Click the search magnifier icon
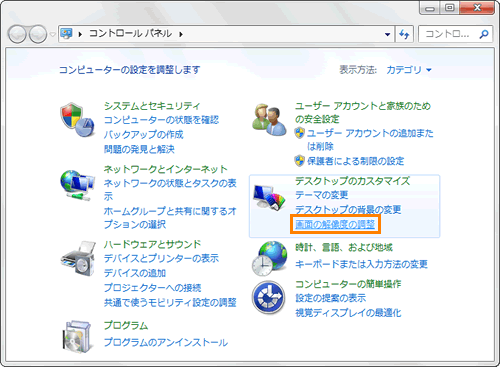The image size is (500, 367). tap(484, 34)
